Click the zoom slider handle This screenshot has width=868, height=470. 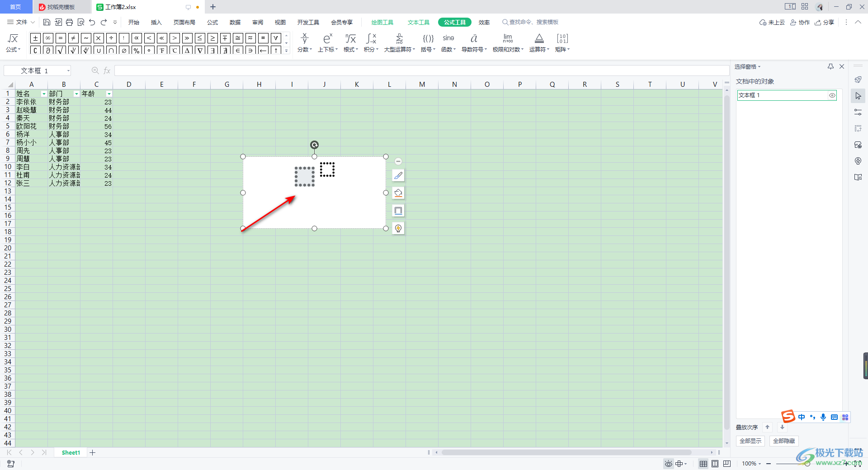807,464
